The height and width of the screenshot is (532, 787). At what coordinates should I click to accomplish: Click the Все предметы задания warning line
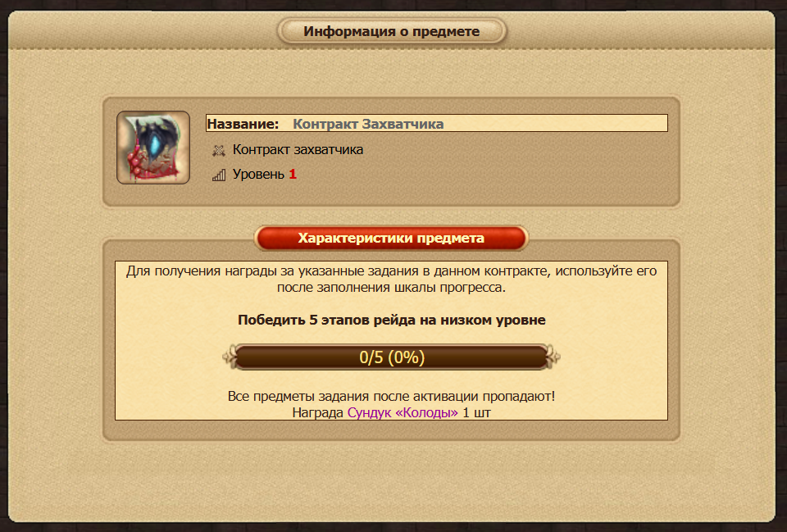click(x=392, y=396)
